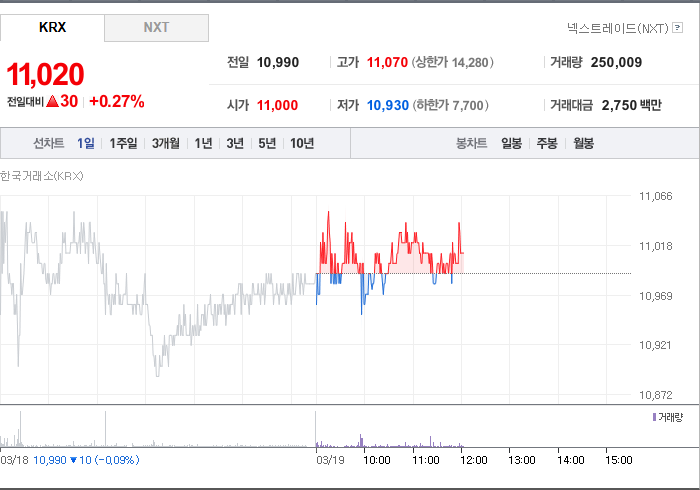This screenshot has height=490, width=700.
Task: Click the 03/18 closing info 10,990
Action: (50, 460)
